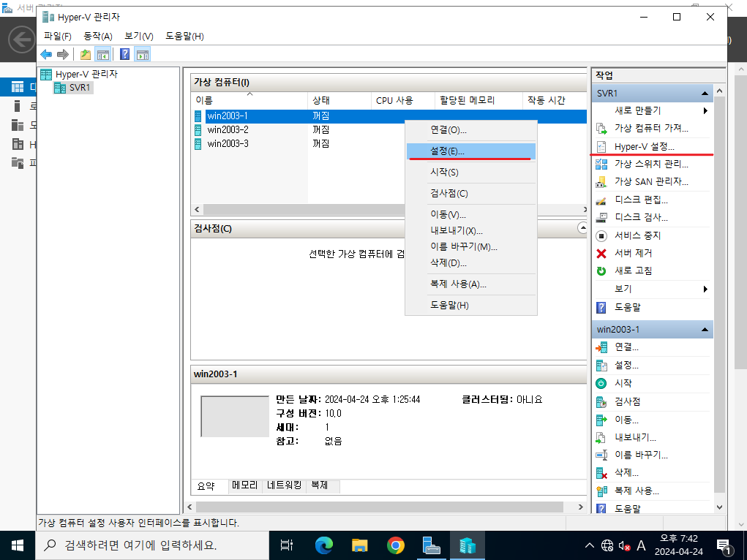Click 가상 스위치 관리... action icon
747x560 pixels.
(601, 164)
